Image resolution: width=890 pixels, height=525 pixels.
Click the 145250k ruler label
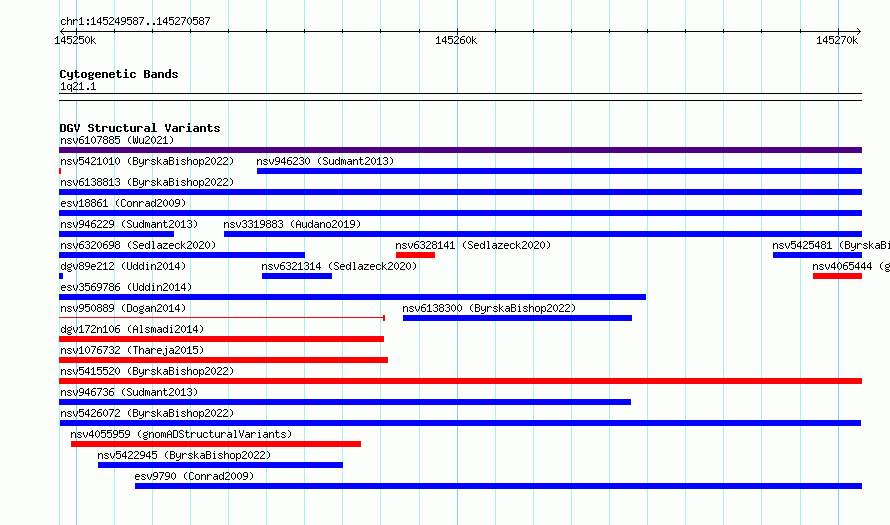(75, 40)
